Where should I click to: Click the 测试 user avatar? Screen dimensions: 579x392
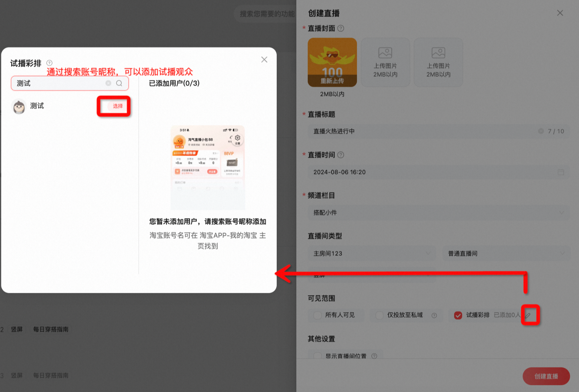[19, 106]
